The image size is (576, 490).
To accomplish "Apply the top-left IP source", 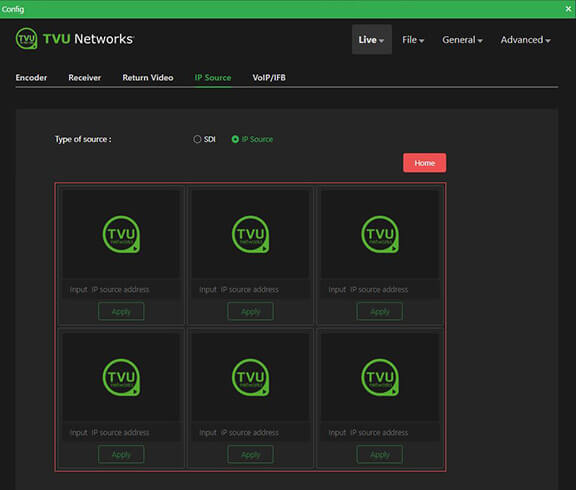I will pyautogui.click(x=121, y=311).
